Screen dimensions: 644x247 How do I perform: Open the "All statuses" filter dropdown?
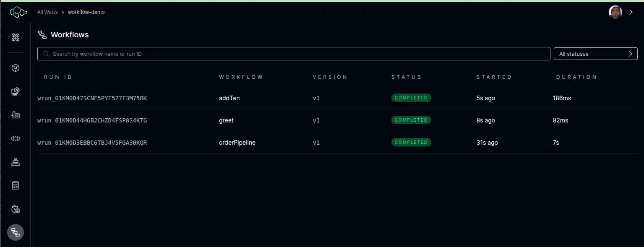pyautogui.click(x=595, y=54)
